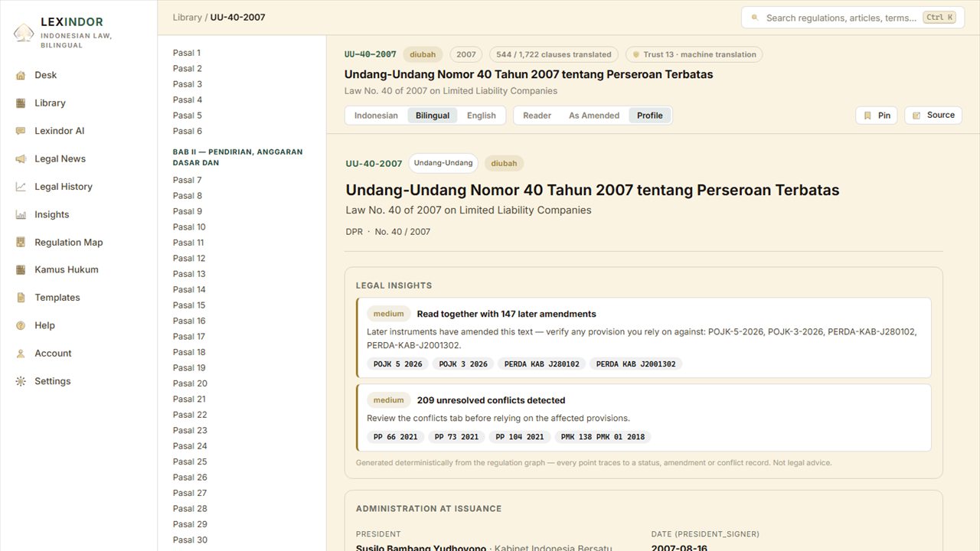Screen dimensions: 980x551
Task: Open Kamus Hukum dictionary icon
Action: (21, 270)
